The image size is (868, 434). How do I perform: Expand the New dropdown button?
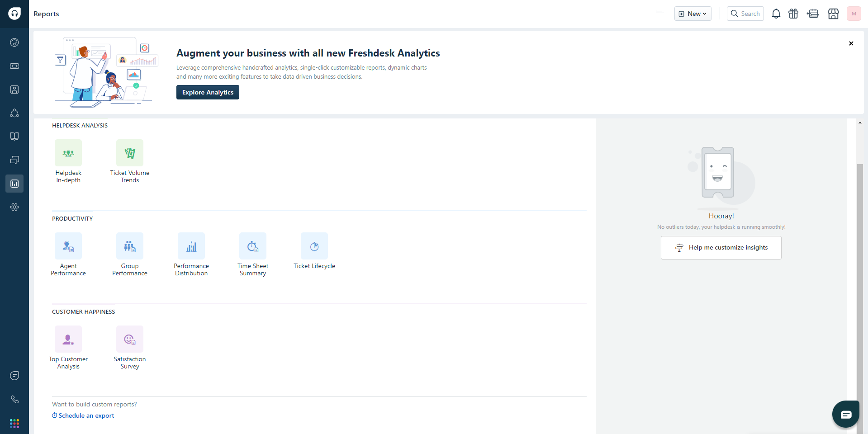point(693,14)
